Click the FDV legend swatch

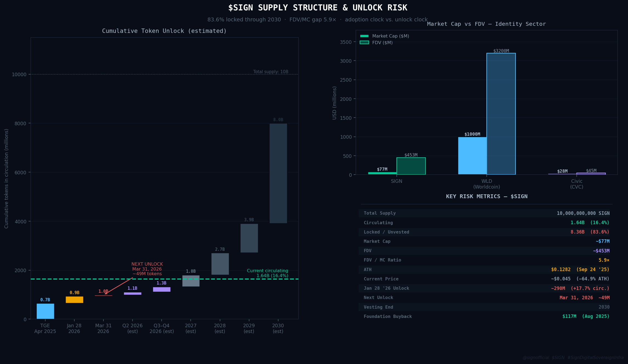point(364,42)
